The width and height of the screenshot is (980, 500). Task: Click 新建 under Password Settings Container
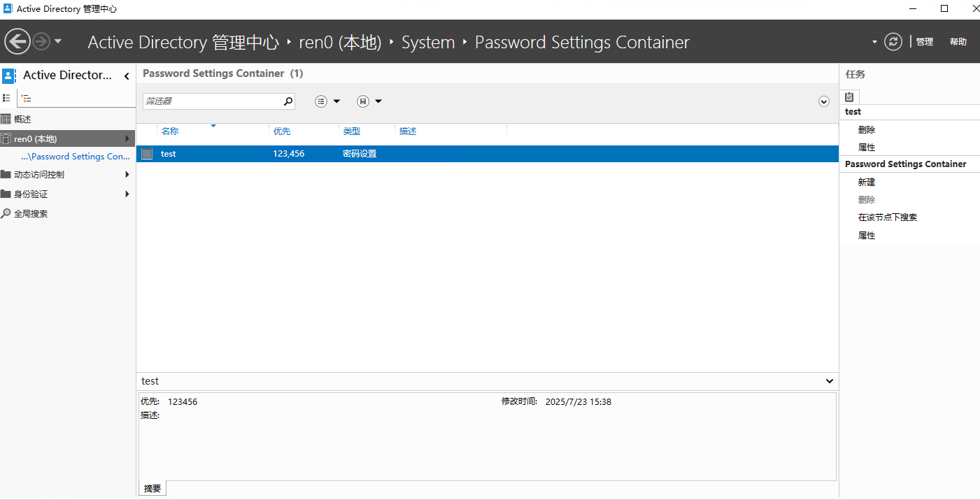pyautogui.click(x=867, y=183)
